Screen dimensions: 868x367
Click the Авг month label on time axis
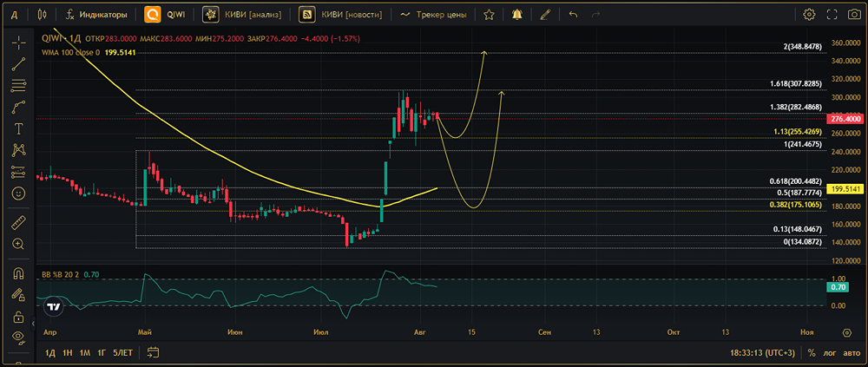pyautogui.click(x=421, y=332)
